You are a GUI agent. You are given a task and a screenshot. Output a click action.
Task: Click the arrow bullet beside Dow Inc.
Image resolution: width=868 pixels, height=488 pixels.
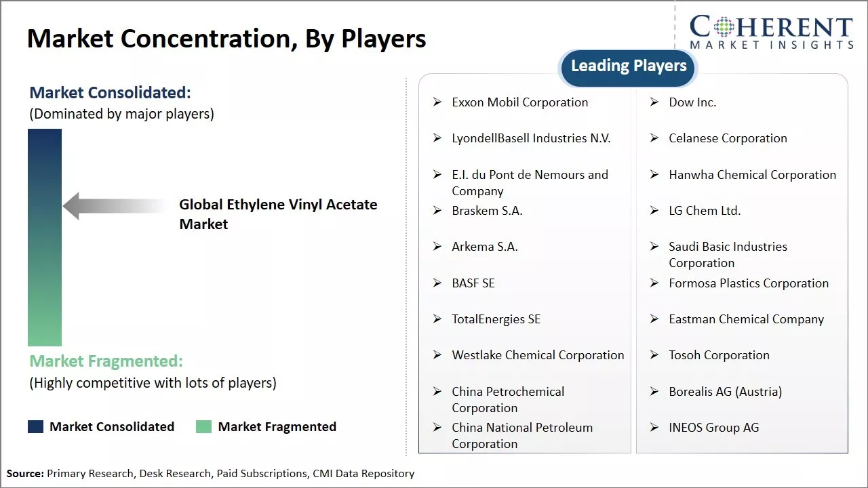pos(654,102)
